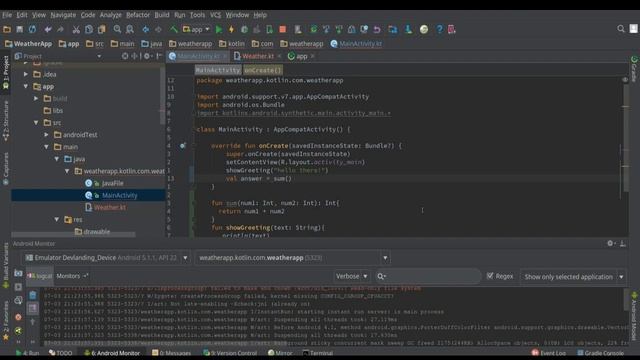This screenshot has width=640, height=360.
Task: Open the app run configuration dropdown
Action: click(x=196, y=29)
